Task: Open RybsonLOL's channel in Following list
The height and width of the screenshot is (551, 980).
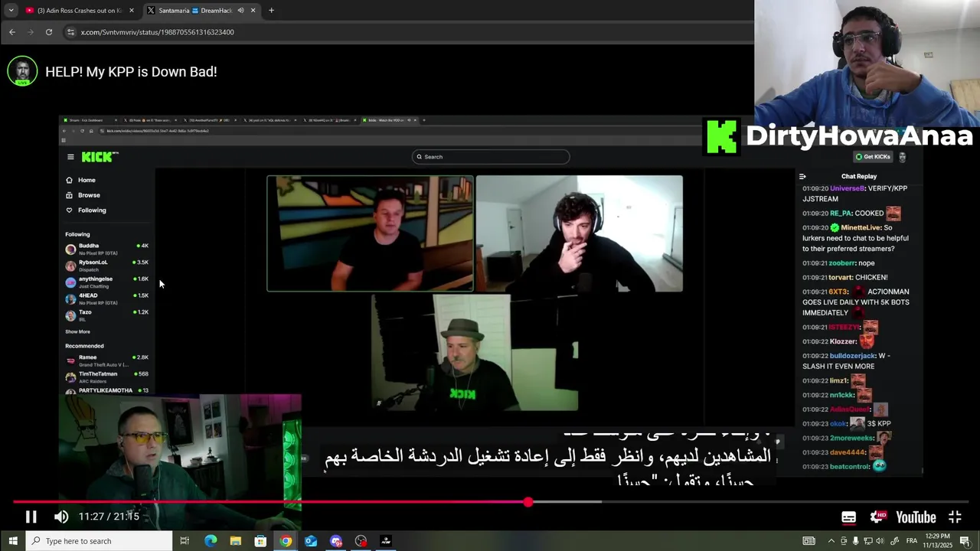Action: tap(106, 266)
